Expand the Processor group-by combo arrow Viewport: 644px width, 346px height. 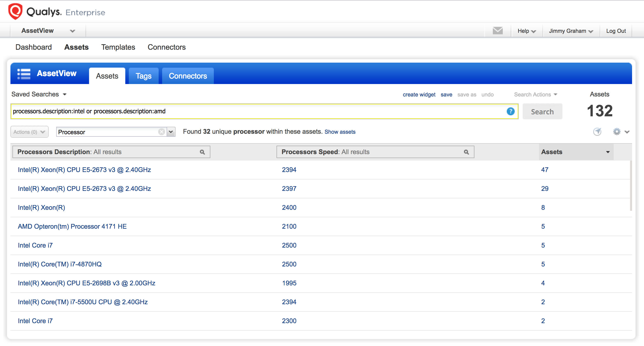pos(171,132)
